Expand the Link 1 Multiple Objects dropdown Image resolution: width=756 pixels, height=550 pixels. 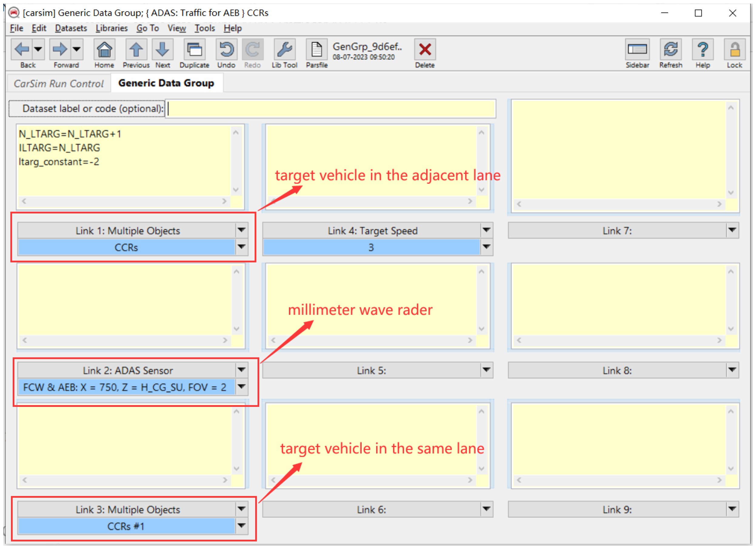pos(241,230)
